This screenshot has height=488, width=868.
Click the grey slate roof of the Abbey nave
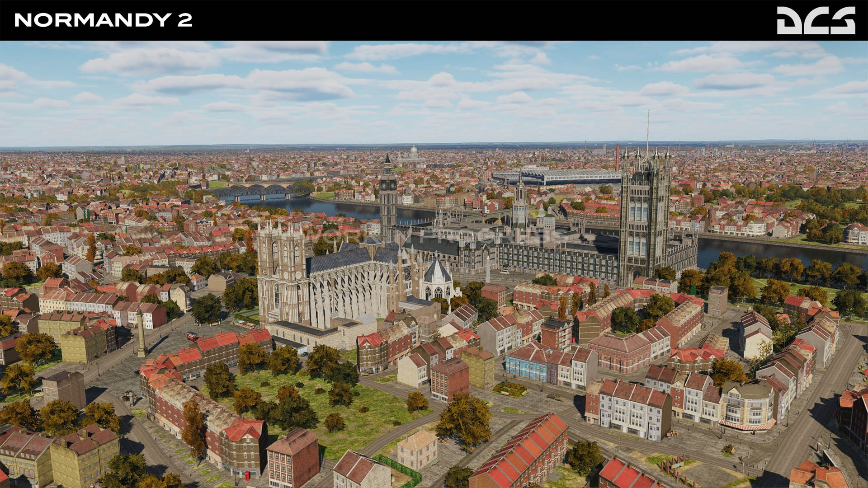point(339,261)
